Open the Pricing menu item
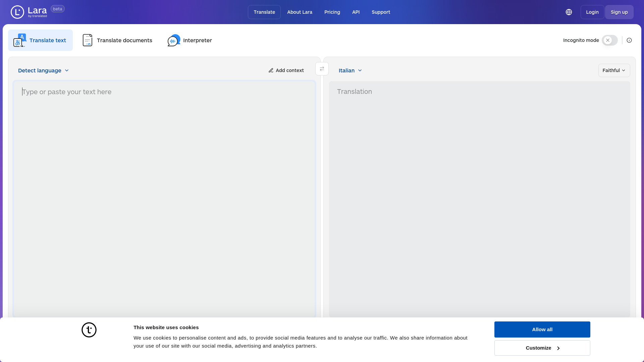644x362 pixels. pyautogui.click(x=332, y=12)
